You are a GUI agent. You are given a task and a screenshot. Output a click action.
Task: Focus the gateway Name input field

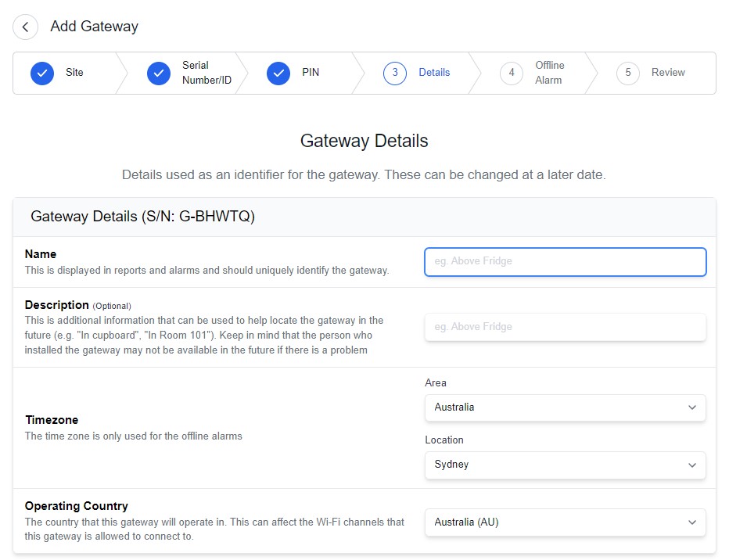coord(566,262)
